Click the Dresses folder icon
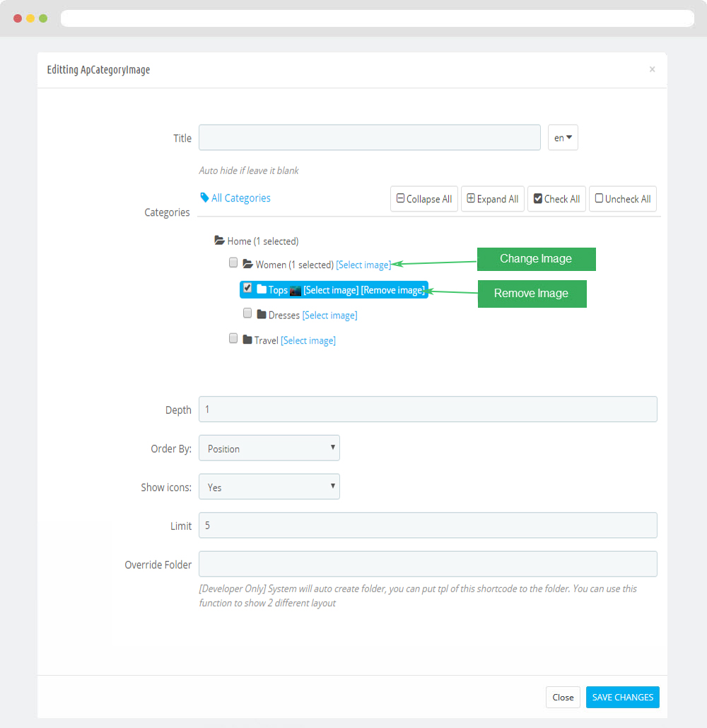707x728 pixels. point(262,314)
